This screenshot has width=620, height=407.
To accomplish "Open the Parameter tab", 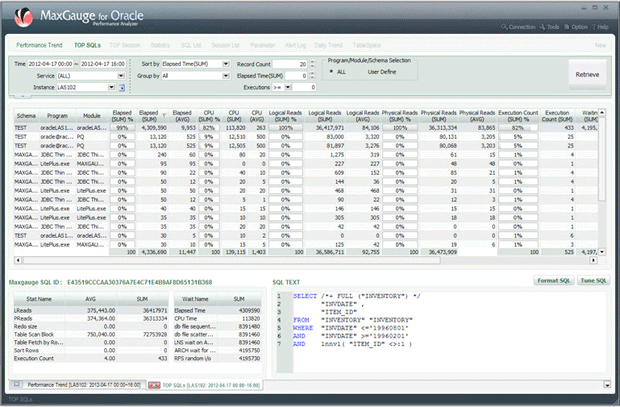I will point(263,45).
